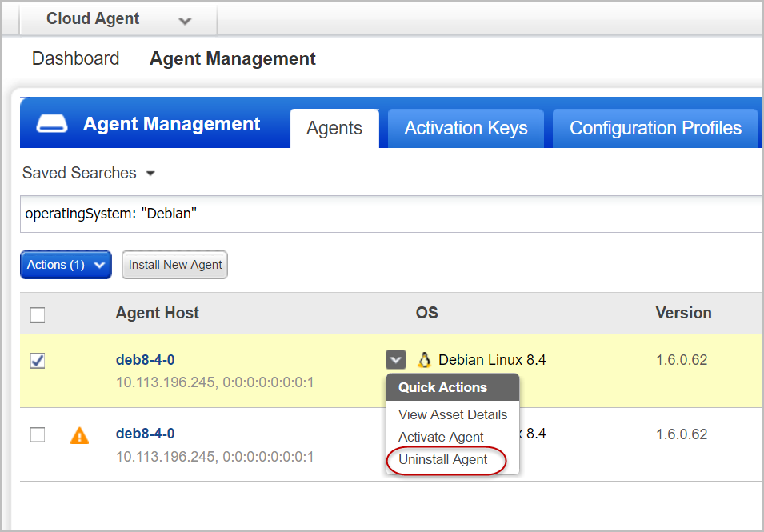Click the warning triangle next to second deb8-4-0
Image resolution: width=764 pixels, height=532 pixels.
pyautogui.click(x=79, y=434)
